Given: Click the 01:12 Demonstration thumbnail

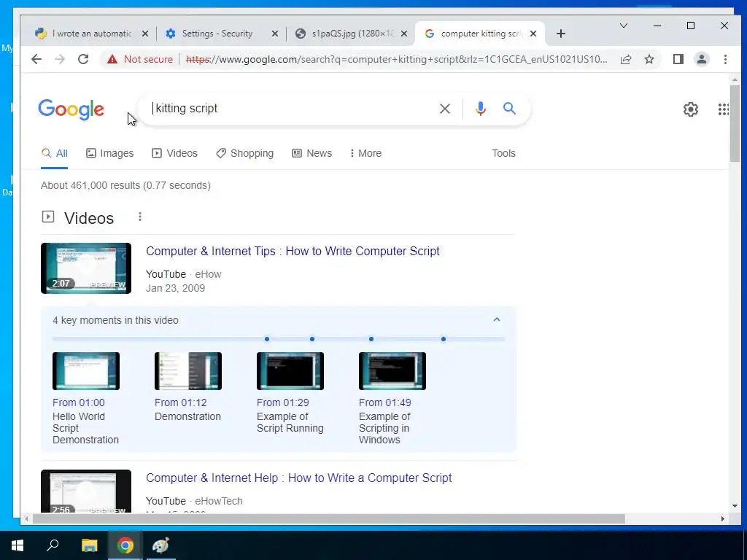Looking at the screenshot, I should (188, 371).
